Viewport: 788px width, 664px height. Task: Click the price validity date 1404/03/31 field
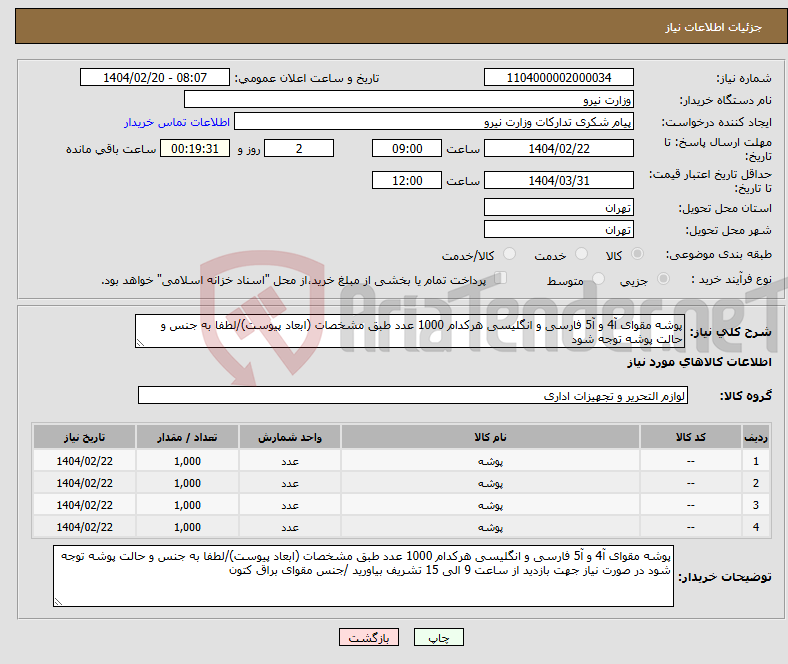(x=558, y=180)
